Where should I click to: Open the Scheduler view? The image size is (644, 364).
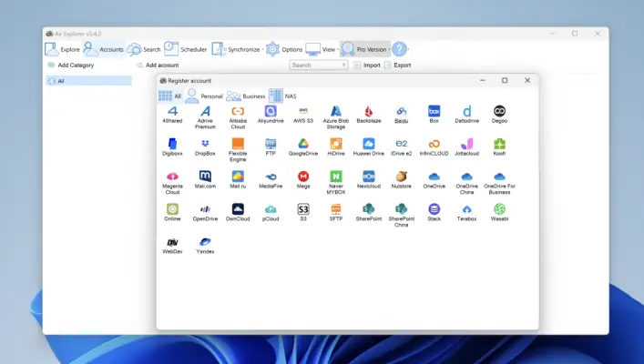click(186, 49)
